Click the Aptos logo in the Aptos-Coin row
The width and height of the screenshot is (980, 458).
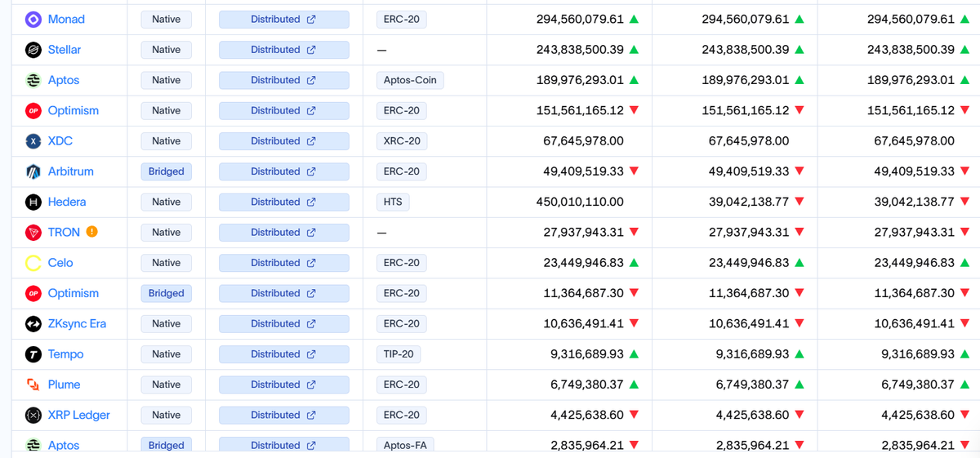[33, 80]
